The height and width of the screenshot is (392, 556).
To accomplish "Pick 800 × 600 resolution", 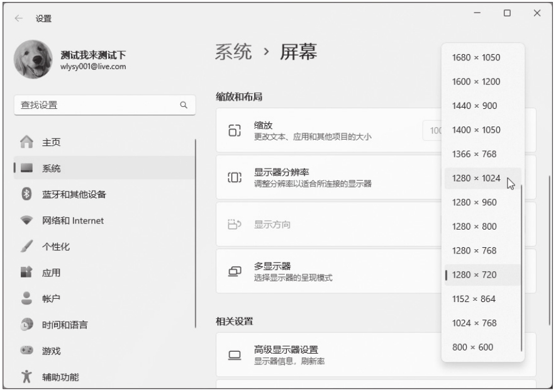I will click(x=472, y=347).
